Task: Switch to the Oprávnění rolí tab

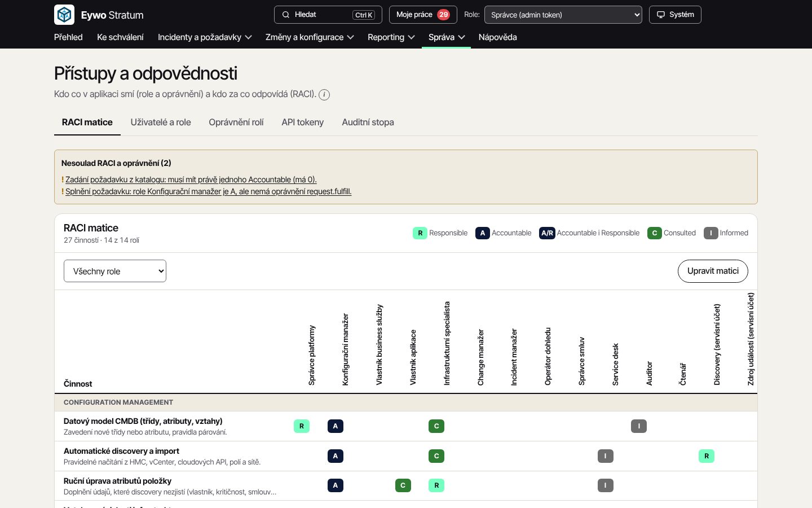Action: [236, 122]
